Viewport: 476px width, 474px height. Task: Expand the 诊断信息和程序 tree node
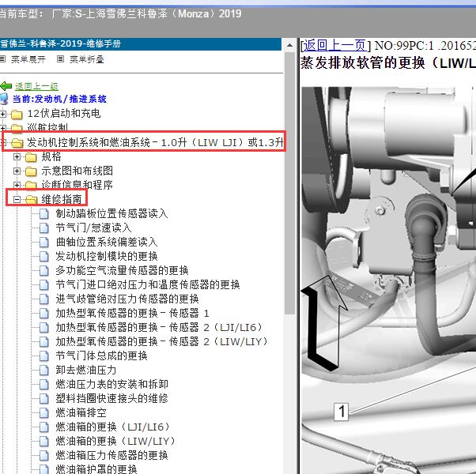pyautogui.click(x=17, y=185)
